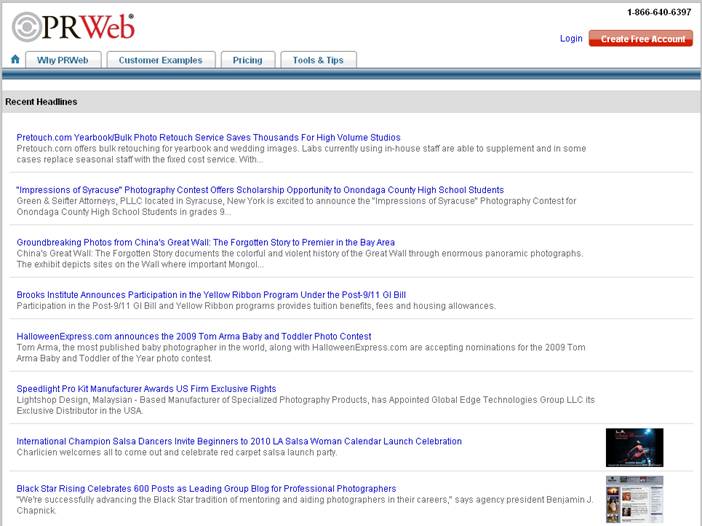Open the International Champion Salsa Dancers headline
The width and height of the screenshot is (702, 526).
point(239,441)
